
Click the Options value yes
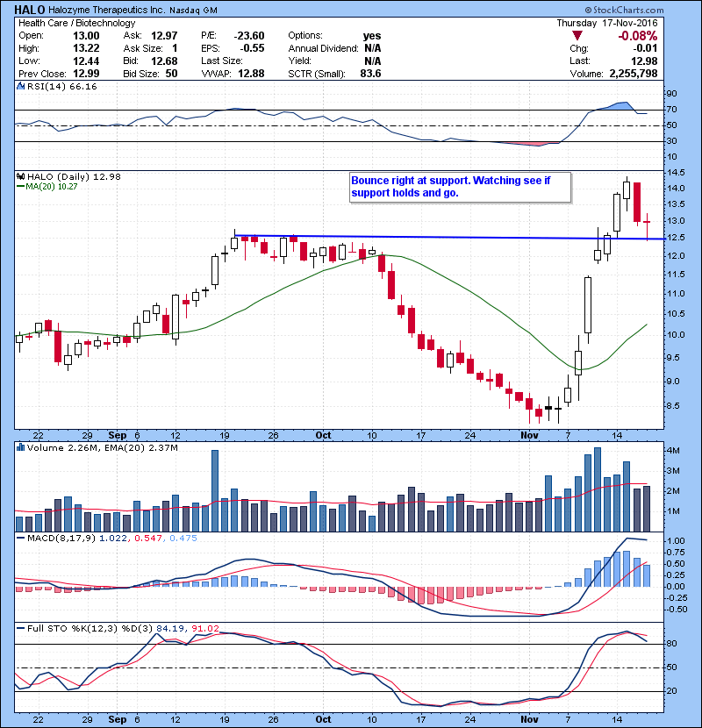pyautogui.click(x=372, y=36)
